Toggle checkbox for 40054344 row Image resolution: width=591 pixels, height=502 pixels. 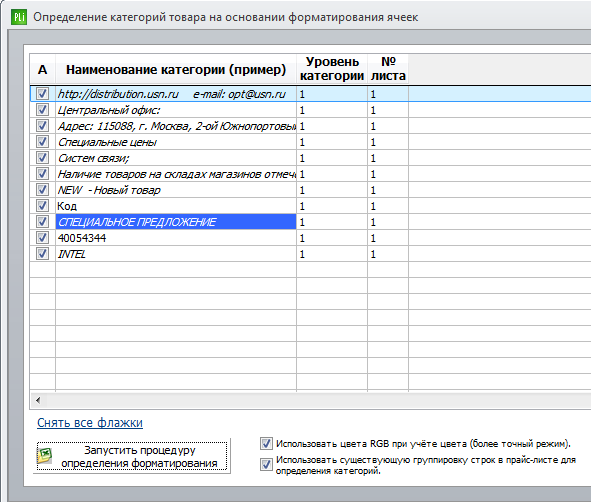tap(42, 238)
